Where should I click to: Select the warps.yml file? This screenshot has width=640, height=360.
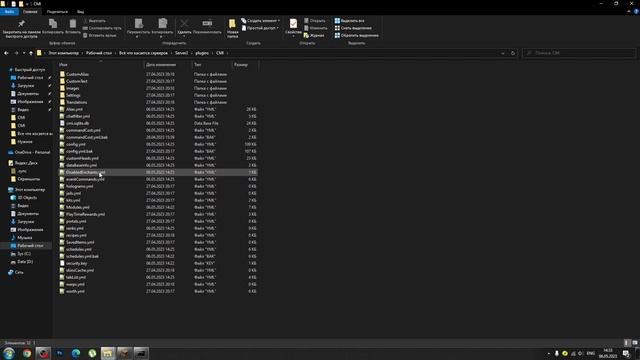(x=75, y=284)
